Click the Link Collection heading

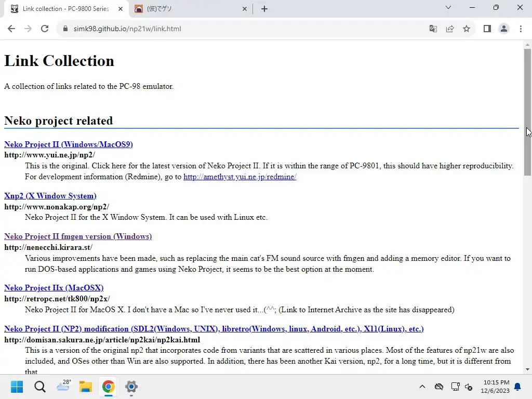59,61
